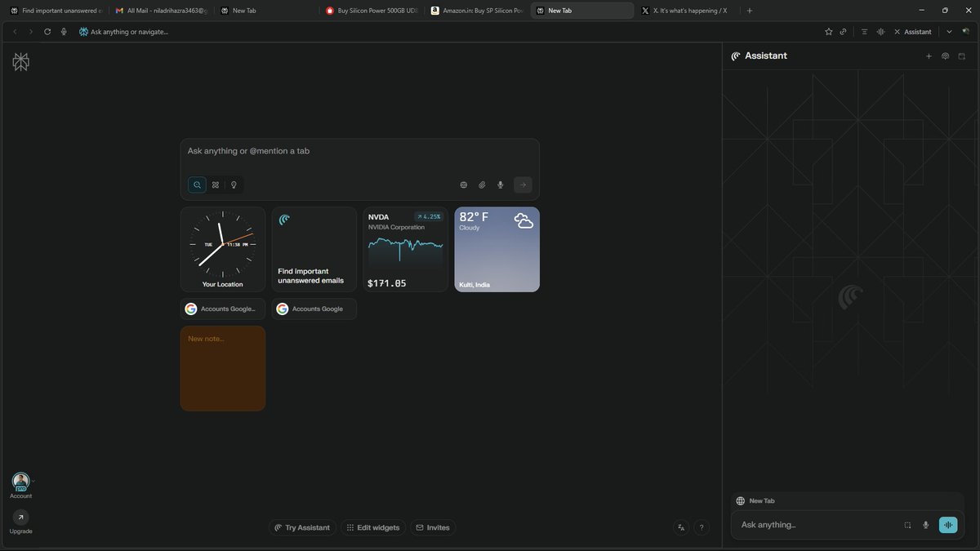Open the profile avatar icon in the toolbar
Screen dimensions: 980x551
point(966,32)
